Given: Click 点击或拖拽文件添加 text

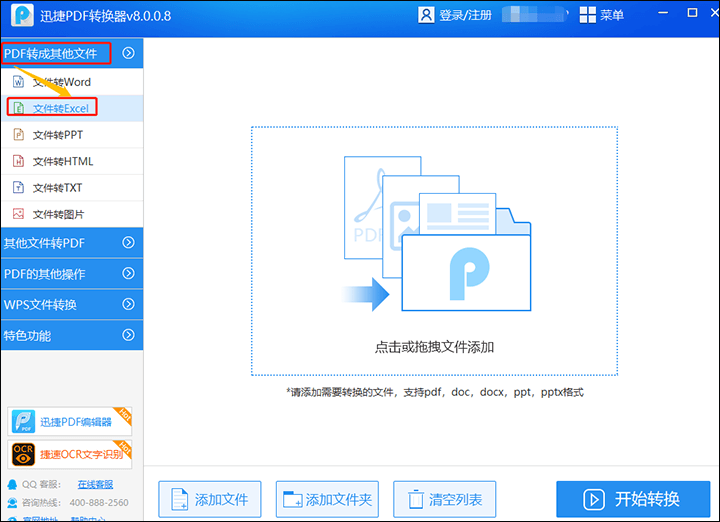Looking at the screenshot, I should click(434, 347).
